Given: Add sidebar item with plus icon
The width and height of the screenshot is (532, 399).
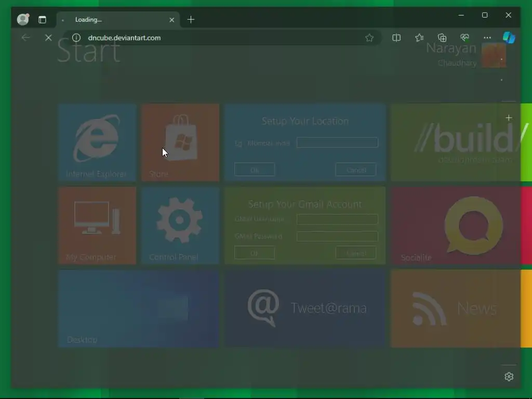Looking at the screenshot, I should point(509,118).
